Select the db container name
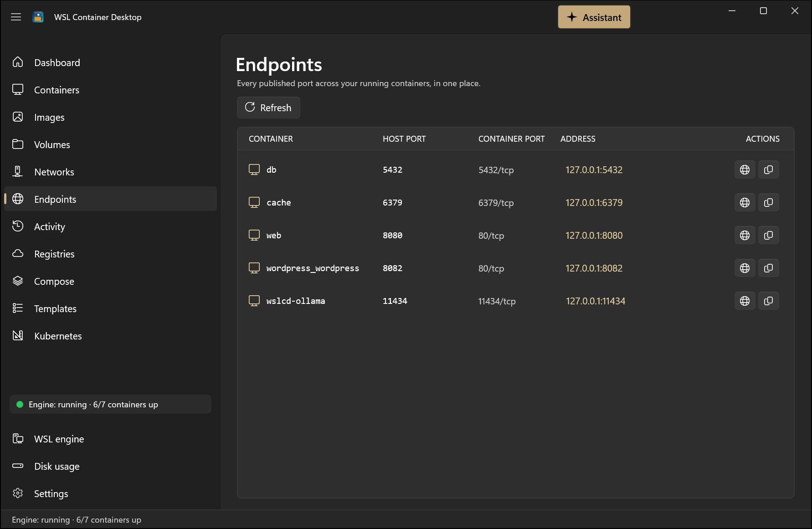Screen dimensions: 812x529 pyautogui.click(x=272, y=169)
